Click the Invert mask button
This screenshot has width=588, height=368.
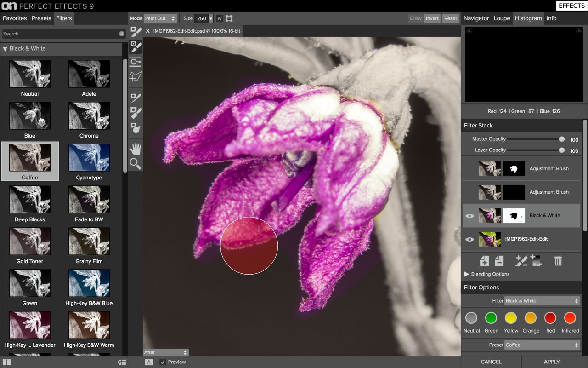click(x=432, y=18)
